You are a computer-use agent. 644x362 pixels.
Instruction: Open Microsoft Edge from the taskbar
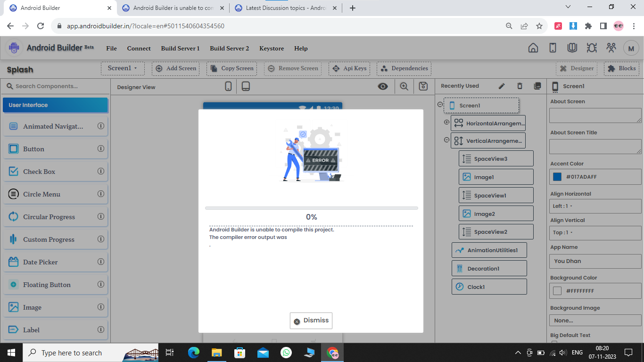click(x=194, y=352)
